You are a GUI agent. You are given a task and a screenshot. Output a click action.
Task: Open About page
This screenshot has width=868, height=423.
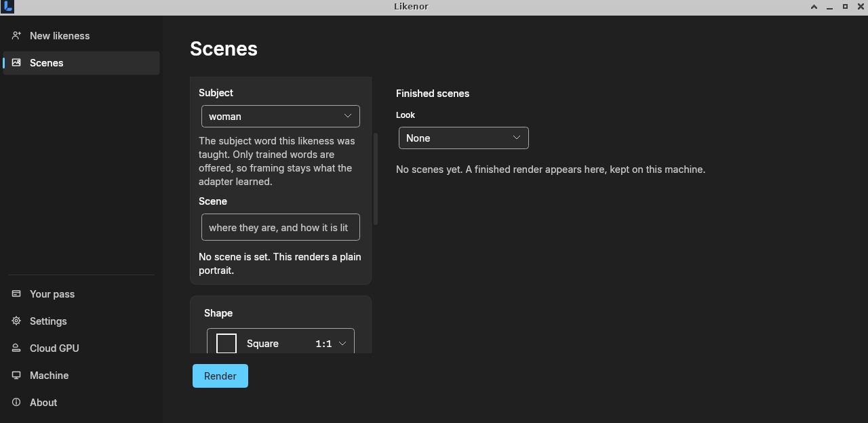coord(81,403)
